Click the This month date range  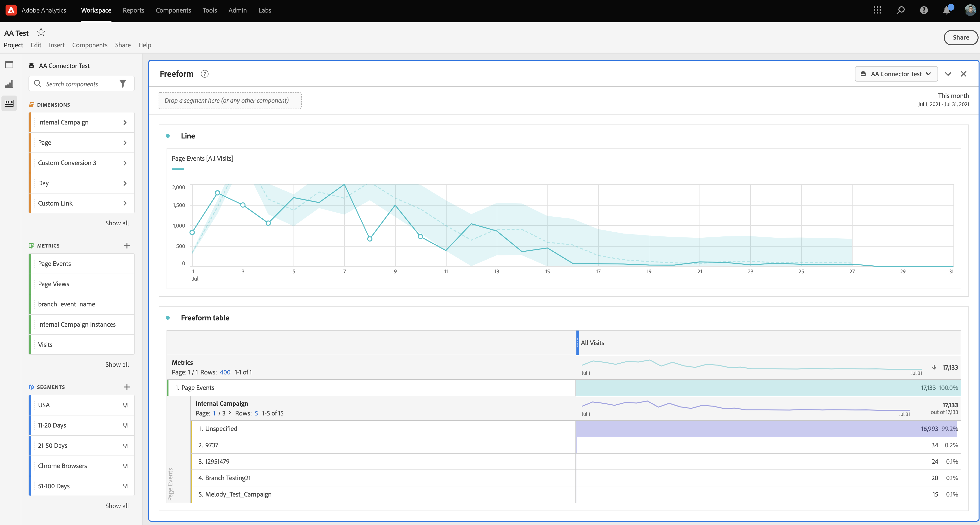click(944, 100)
